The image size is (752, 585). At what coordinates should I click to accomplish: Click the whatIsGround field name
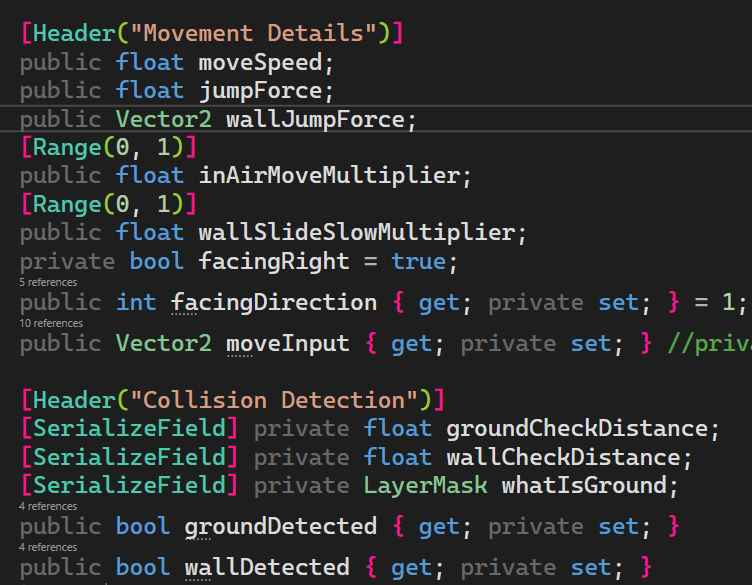[584, 485]
